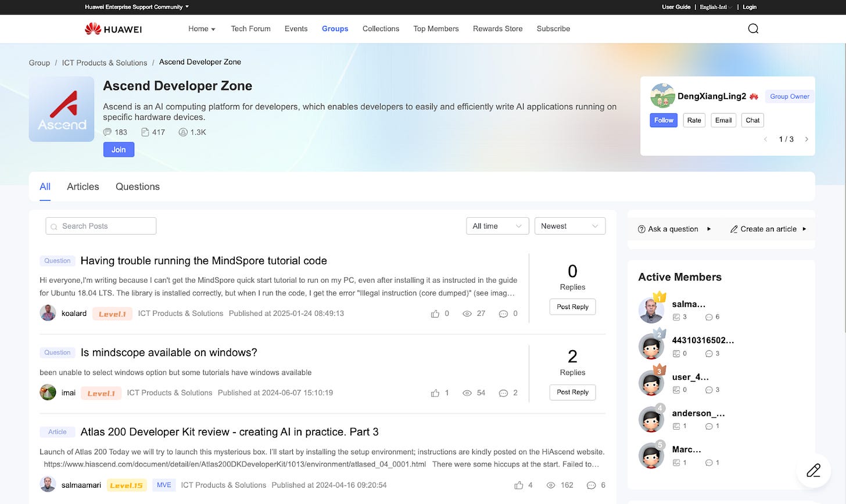Click anderson_... avatar in Active Members
Image resolution: width=846 pixels, height=504 pixels.
coord(651,419)
